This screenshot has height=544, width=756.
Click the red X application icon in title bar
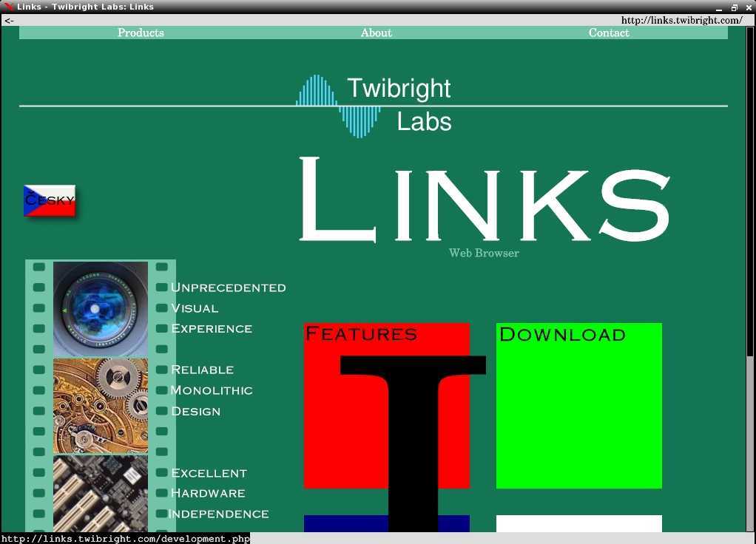[8, 7]
